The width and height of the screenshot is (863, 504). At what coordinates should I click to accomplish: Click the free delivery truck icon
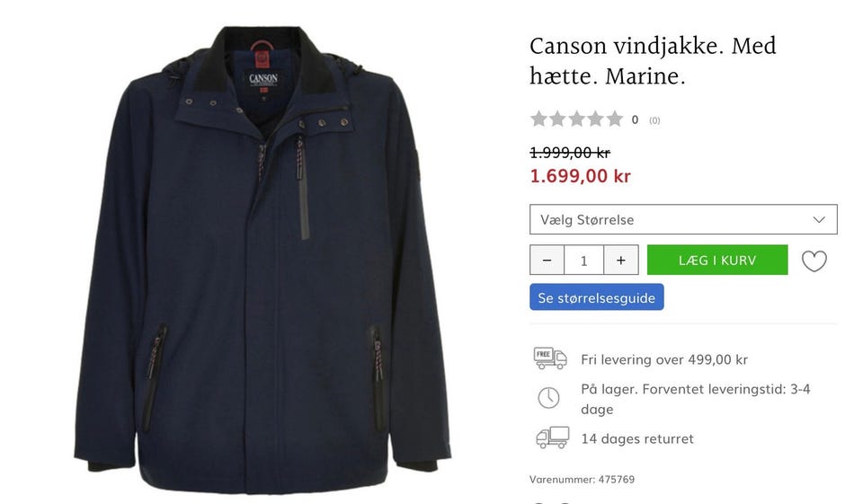pos(550,358)
